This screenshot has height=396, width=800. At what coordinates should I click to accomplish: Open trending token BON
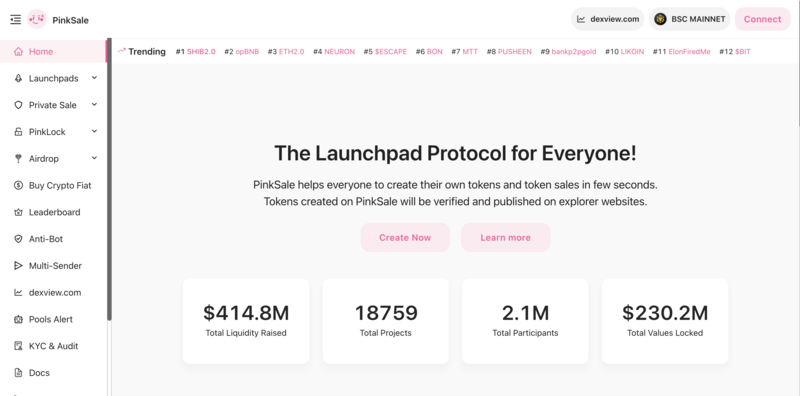coord(435,52)
